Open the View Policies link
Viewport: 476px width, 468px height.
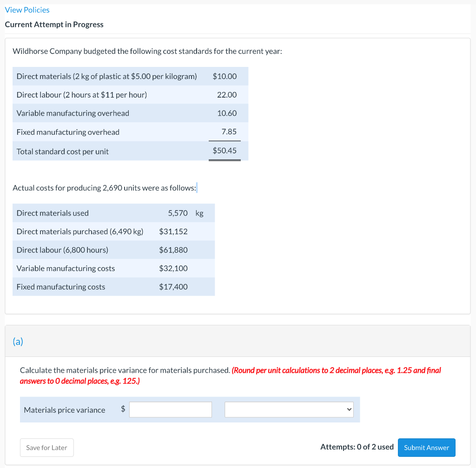coord(26,10)
